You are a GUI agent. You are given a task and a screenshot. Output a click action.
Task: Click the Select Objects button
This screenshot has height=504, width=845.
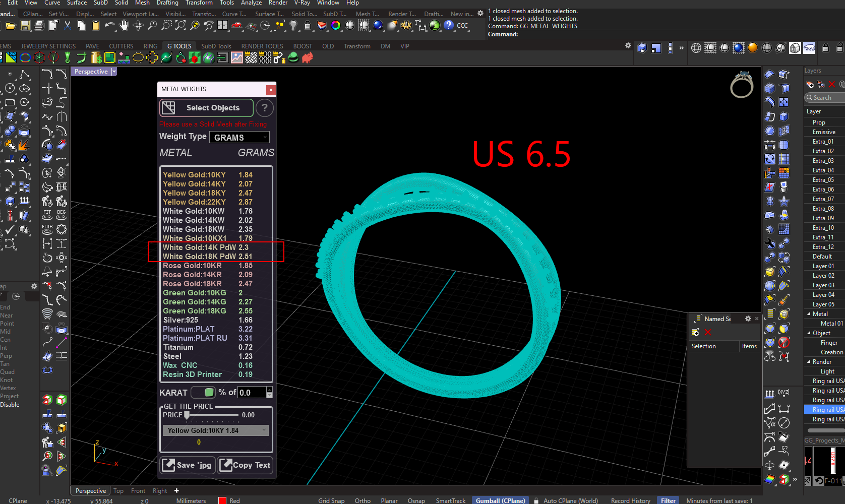[207, 108]
